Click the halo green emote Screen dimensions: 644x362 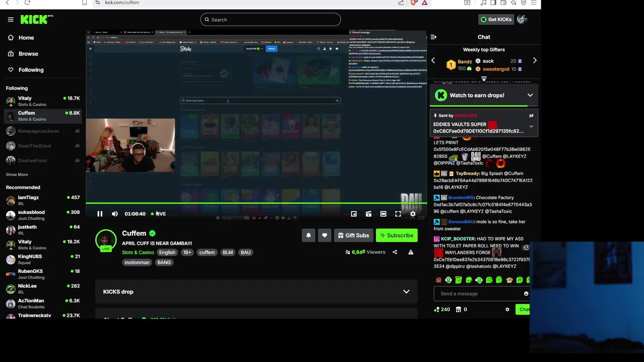pos(458,280)
